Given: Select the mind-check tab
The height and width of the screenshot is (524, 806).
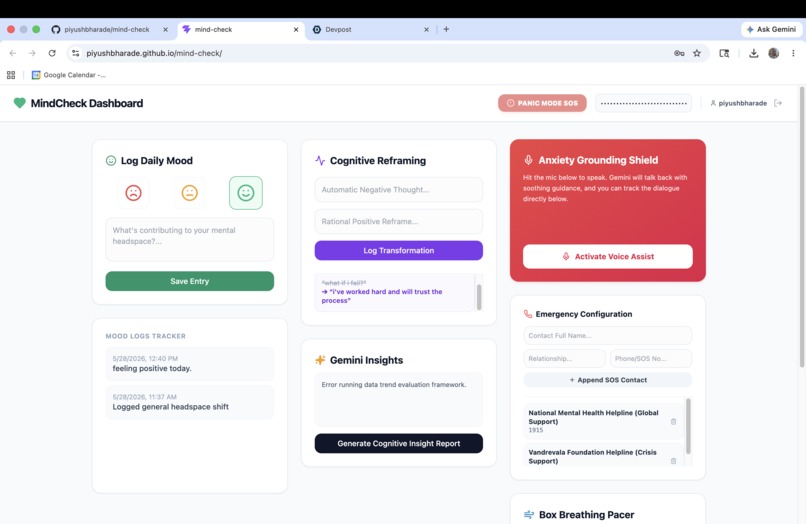Looking at the screenshot, I should point(241,29).
